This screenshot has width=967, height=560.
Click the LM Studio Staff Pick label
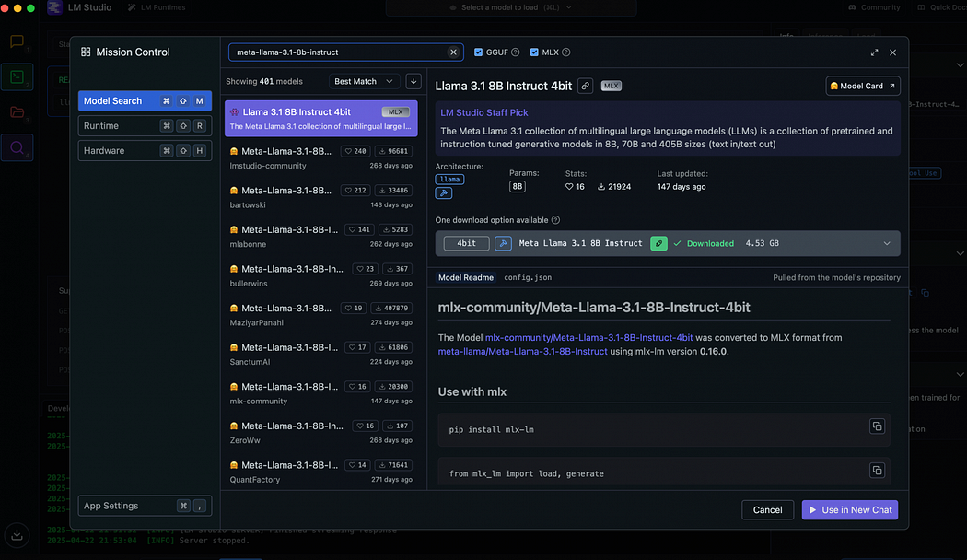click(484, 113)
